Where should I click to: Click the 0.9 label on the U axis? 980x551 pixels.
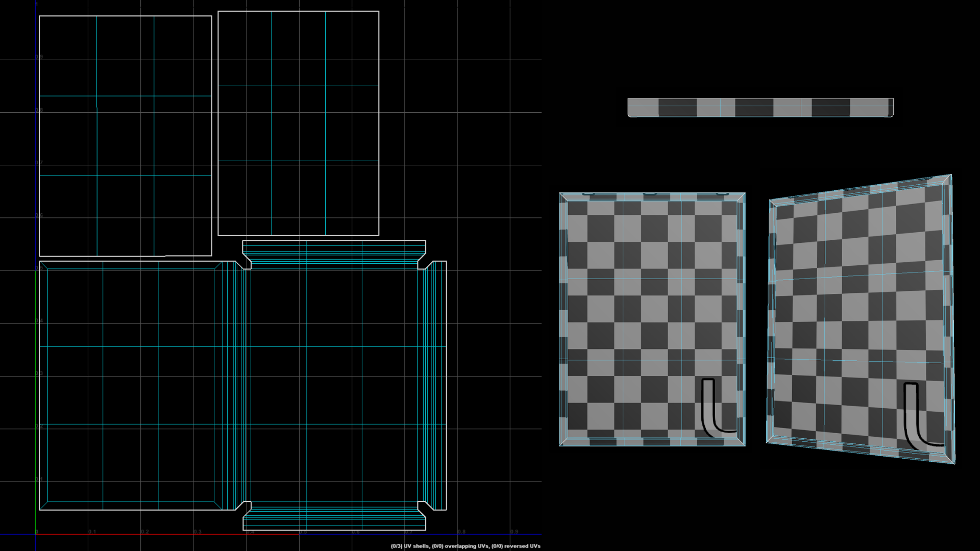pyautogui.click(x=514, y=532)
